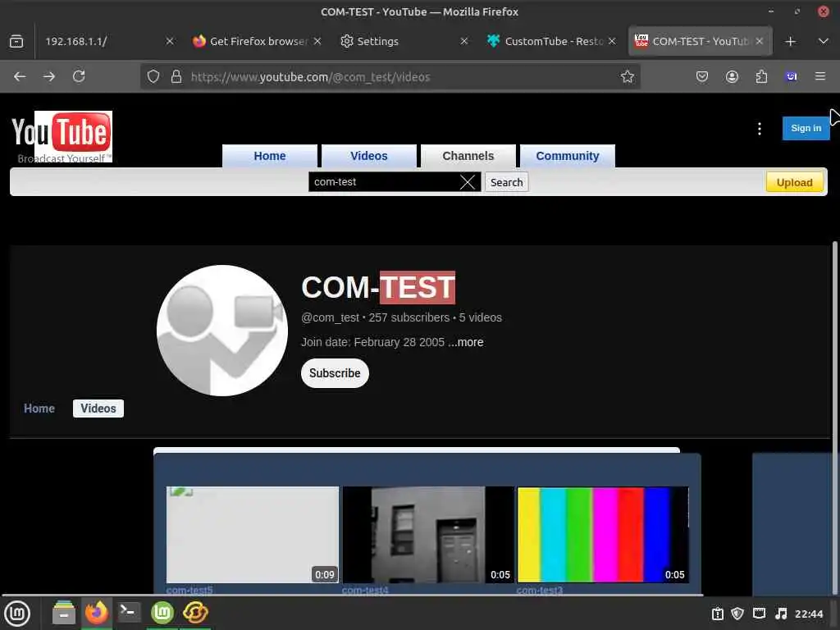Open the Home tab in the YouTube header
The width and height of the screenshot is (840, 630).
269,156
